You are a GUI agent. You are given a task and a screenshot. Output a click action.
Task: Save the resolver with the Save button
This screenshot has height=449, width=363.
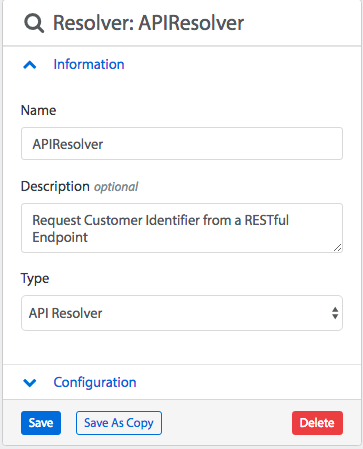[41, 423]
